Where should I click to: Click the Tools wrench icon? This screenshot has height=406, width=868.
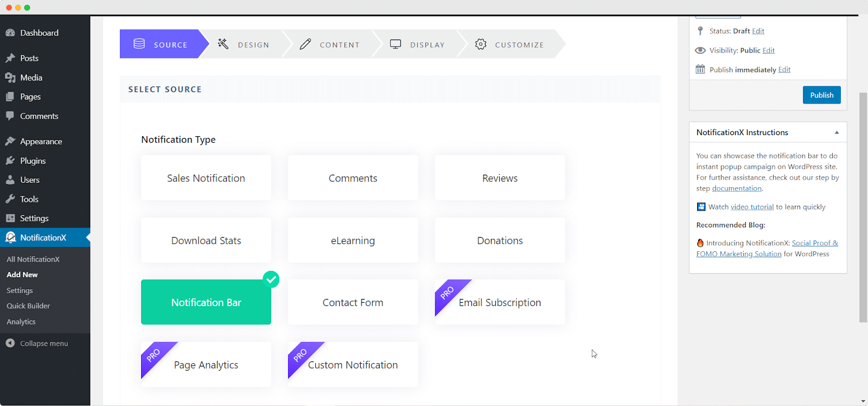pyautogui.click(x=10, y=199)
